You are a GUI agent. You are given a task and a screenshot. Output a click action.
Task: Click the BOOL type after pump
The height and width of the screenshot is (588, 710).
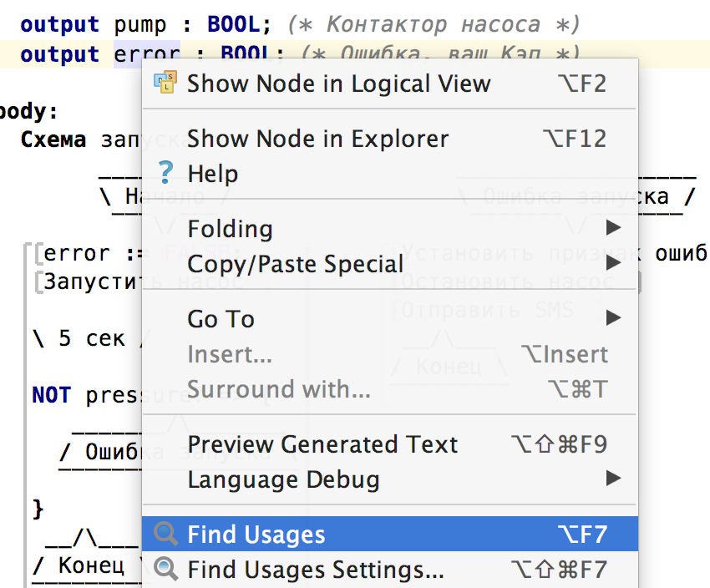coord(233,25)
